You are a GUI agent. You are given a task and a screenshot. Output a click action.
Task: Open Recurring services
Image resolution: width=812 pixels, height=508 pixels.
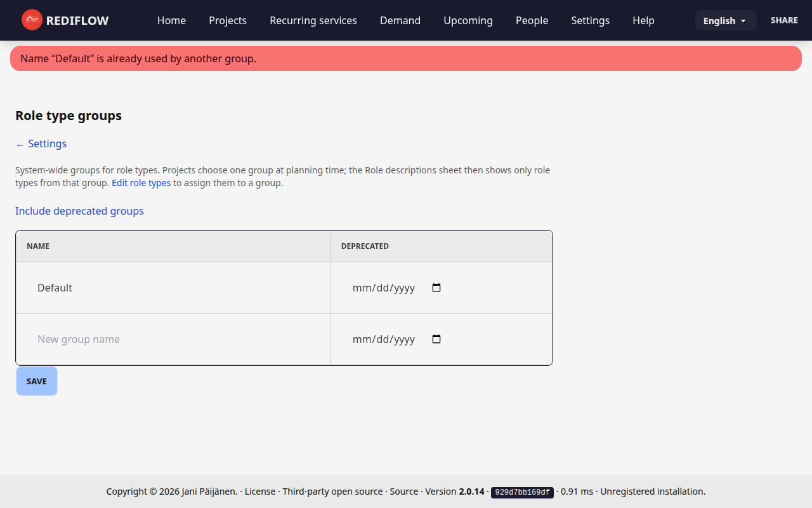click(313, 20)
